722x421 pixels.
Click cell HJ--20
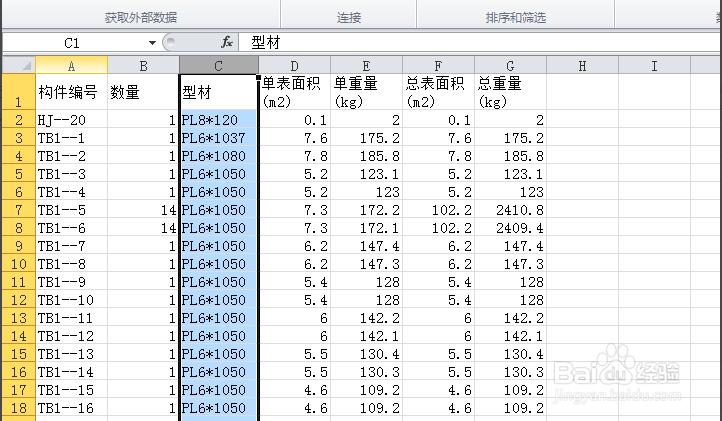(71, 120)
